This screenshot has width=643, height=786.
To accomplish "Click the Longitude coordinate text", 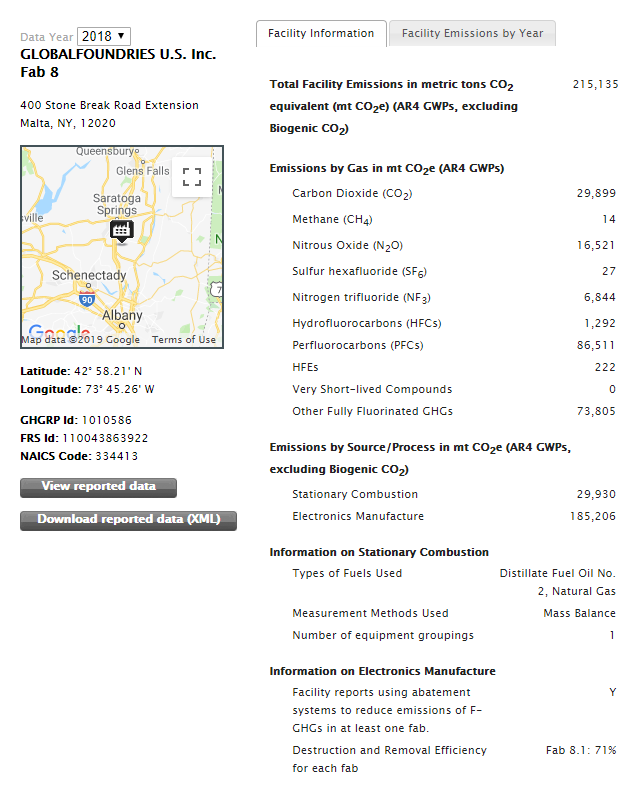I will coord(87,389).
